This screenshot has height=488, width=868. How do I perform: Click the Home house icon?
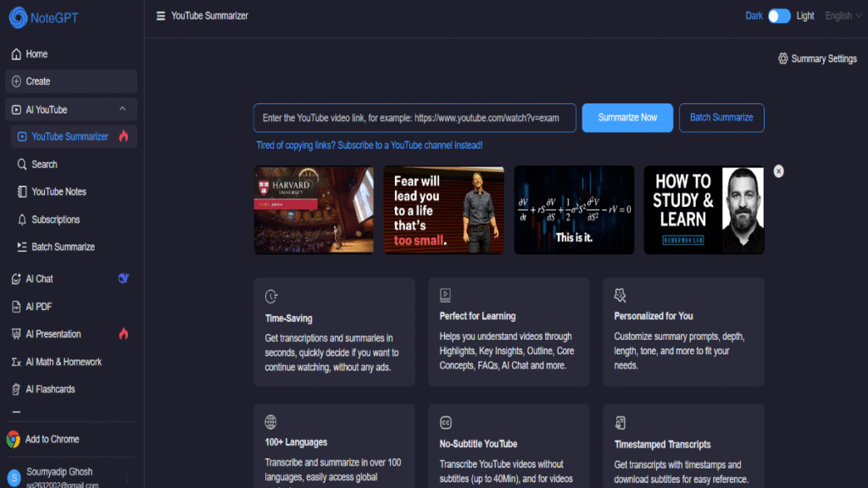point(16,54)
